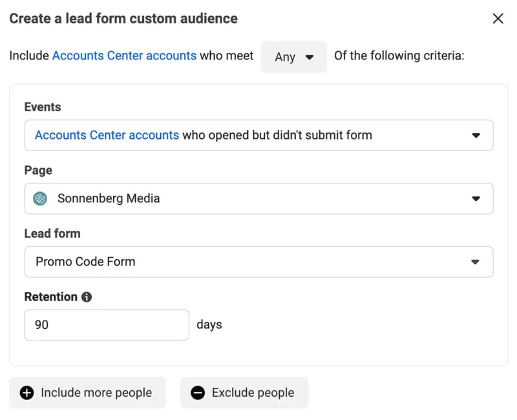
Task: Open the Page dropdown arrow
Action: pyautogui.click(x=476, y=198)
